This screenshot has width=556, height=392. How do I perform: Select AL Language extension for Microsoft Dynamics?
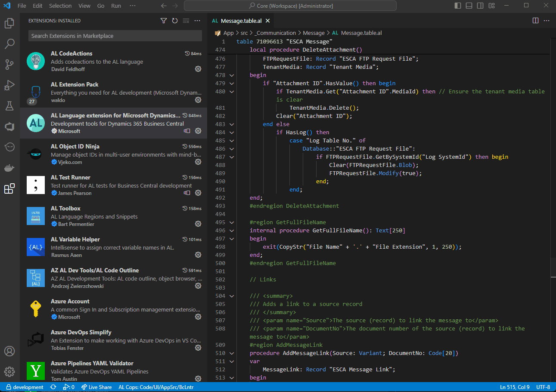[114, 123]
